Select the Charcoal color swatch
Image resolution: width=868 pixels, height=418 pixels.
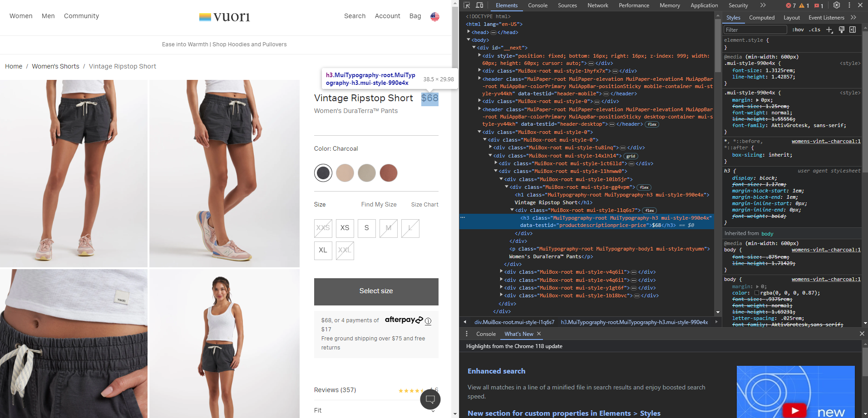click(323, 173)
